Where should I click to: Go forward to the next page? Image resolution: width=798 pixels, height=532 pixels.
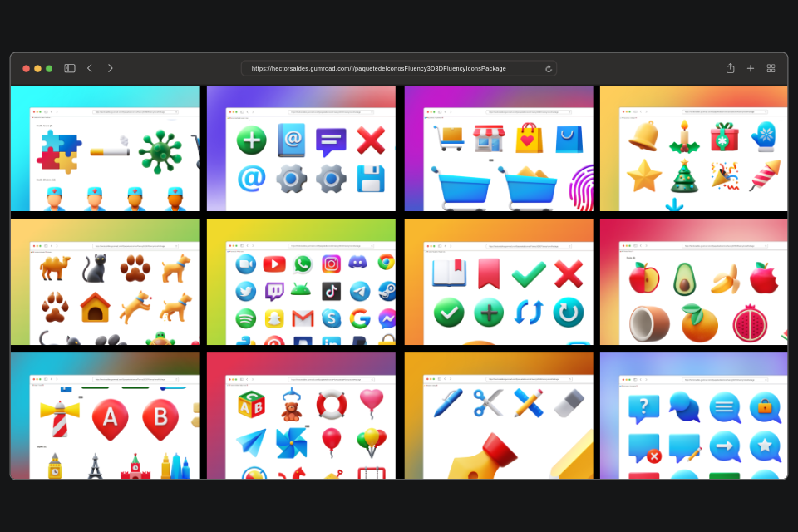pos(110,68)
